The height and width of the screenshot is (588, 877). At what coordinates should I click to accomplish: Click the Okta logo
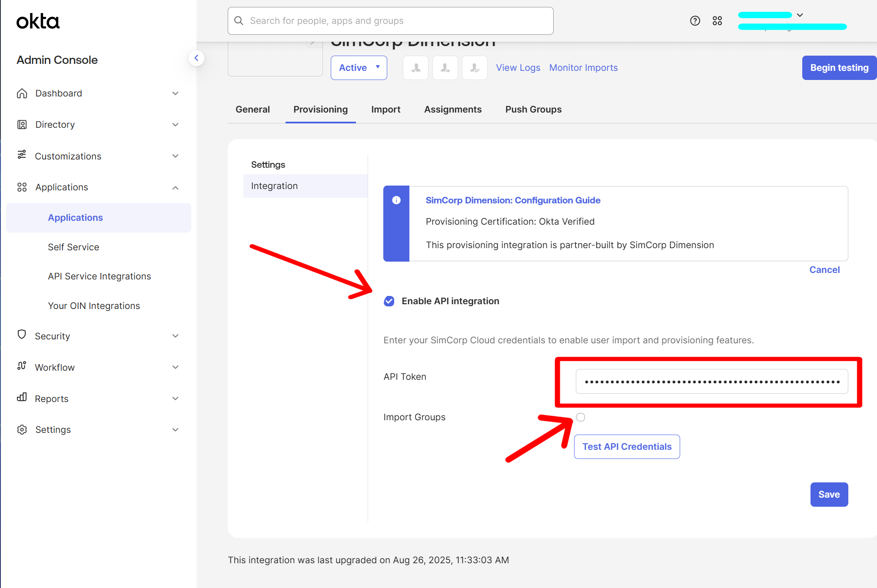coord(38,20)
